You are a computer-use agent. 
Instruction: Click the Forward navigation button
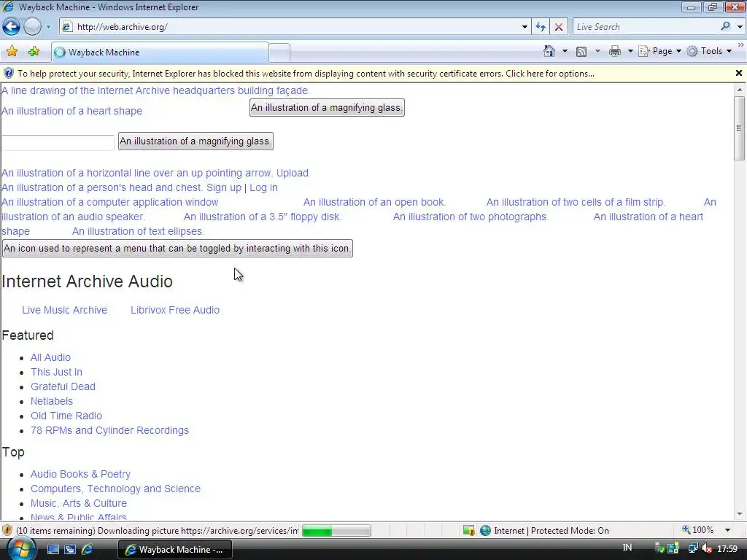tap(32, 27)
